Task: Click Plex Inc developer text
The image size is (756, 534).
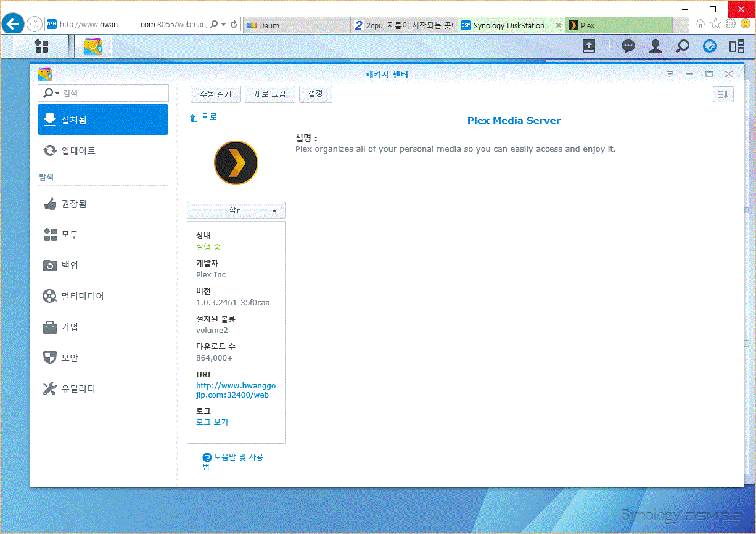Action: click(211, 275)
